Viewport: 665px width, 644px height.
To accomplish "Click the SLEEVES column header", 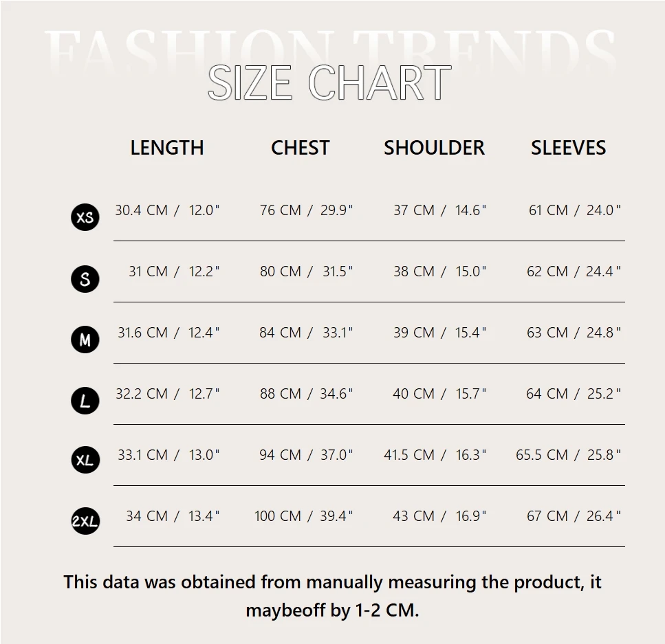I will pyautogui.click(x=568, y=148).
